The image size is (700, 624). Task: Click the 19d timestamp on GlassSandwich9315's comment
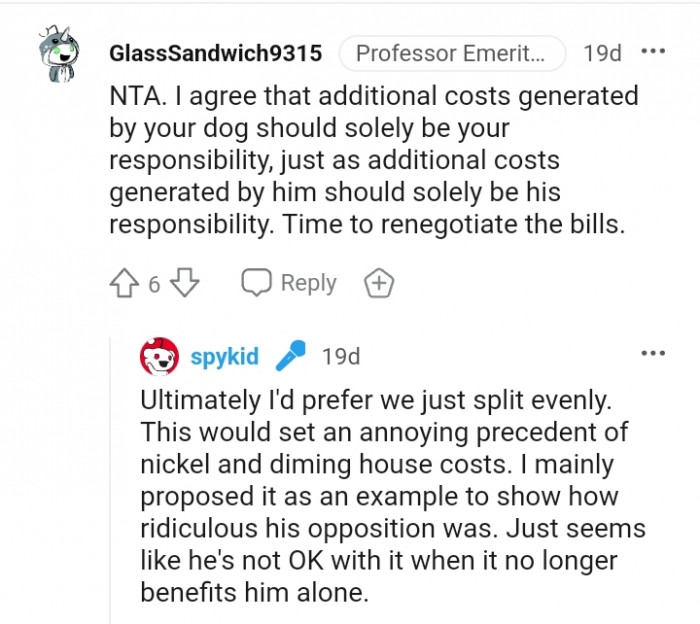(602, 53)
